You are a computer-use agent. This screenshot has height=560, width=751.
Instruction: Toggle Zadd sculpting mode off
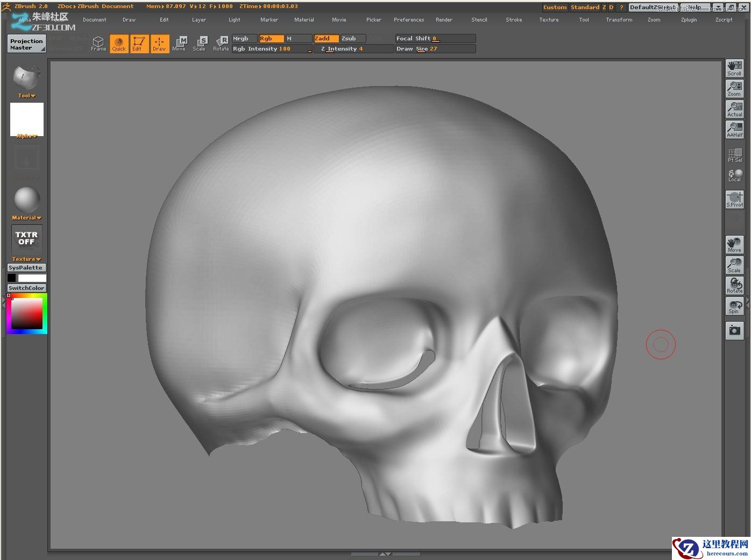click(325, 38)
